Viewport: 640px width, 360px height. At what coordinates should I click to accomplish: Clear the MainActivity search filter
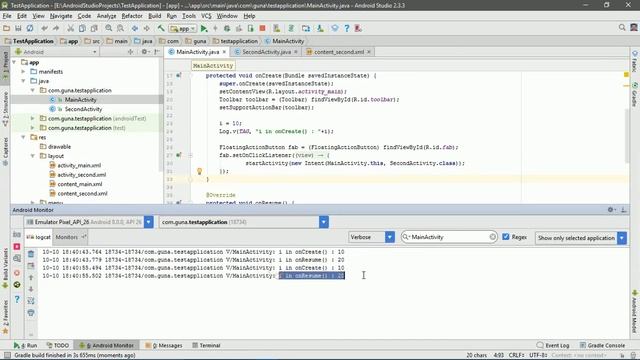[492, 237]
